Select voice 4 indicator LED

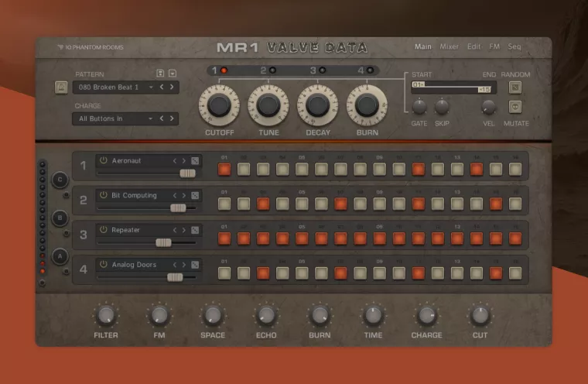click(370, 70)
